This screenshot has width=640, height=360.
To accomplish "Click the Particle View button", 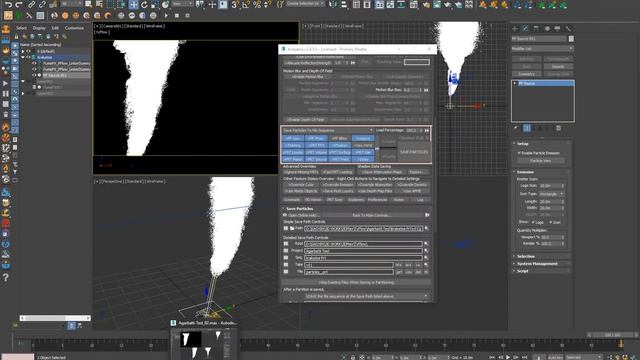I will pyautogui.click(x=541, y=161).
